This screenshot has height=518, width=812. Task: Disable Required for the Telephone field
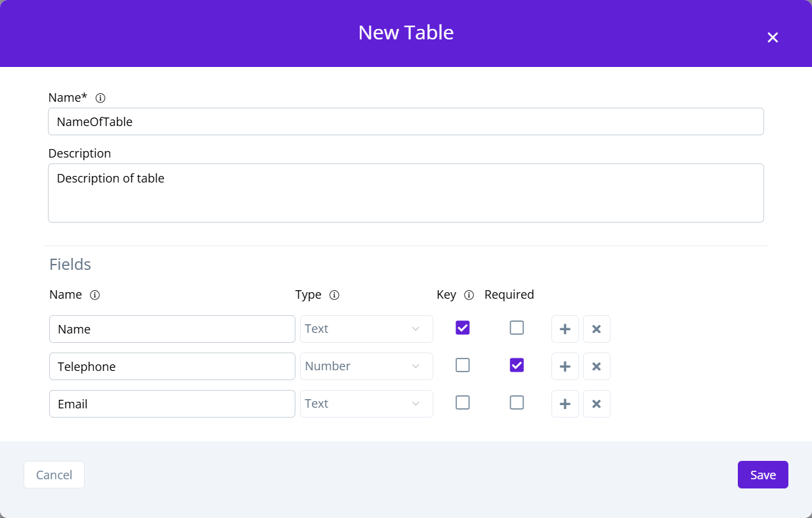click(517, 364)
